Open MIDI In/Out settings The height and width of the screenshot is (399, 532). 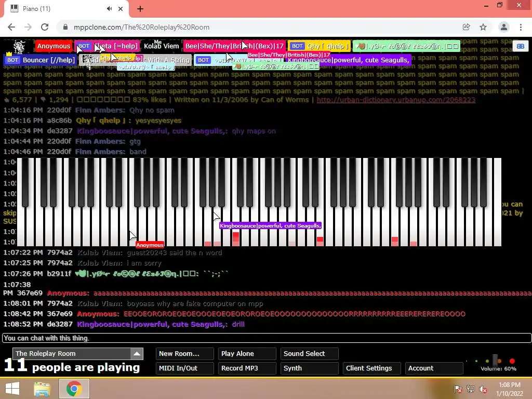coord(184,368)
